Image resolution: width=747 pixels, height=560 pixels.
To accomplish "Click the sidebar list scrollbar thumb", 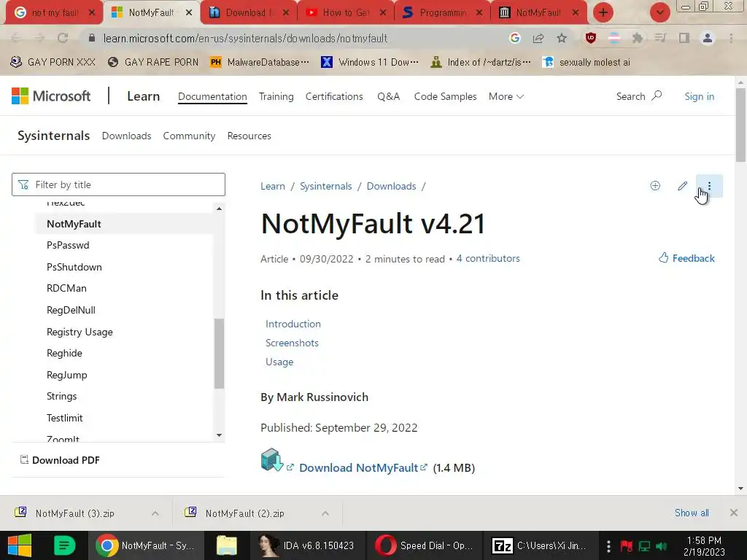I will [219, 354].
